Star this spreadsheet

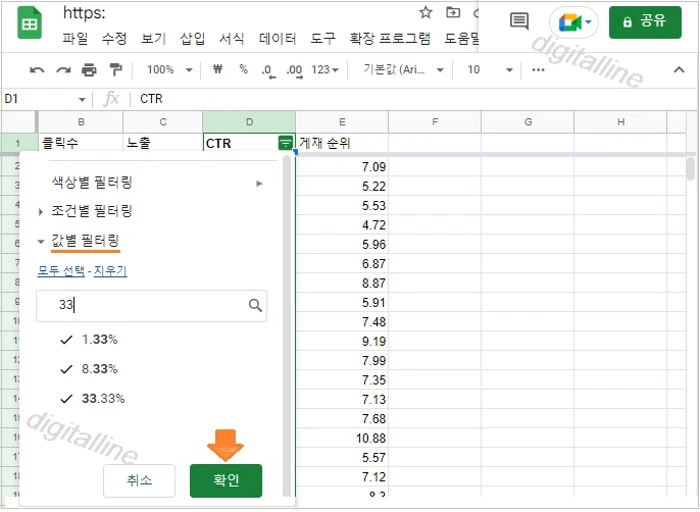point(425,12)
